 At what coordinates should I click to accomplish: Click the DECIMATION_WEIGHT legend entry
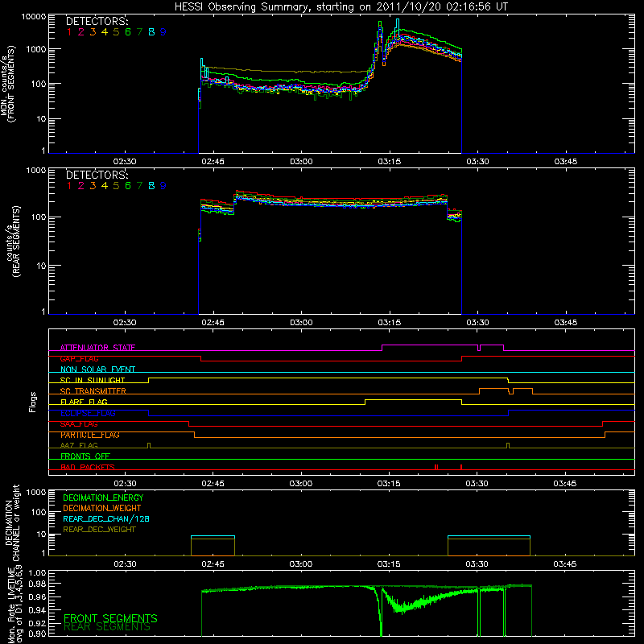[x=102, y=508]
